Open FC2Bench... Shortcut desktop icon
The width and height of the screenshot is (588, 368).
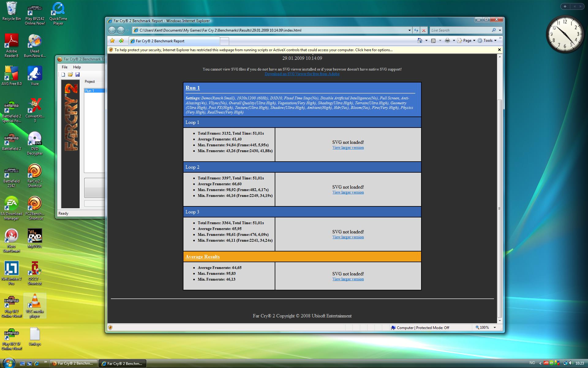pyautogui.click(x=35, y=208)
